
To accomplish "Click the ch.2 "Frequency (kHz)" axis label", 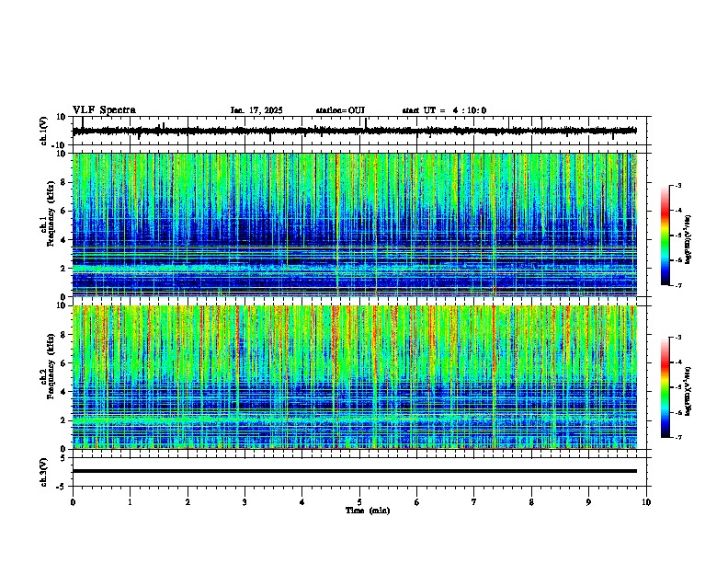I will [x=51, y=365].
